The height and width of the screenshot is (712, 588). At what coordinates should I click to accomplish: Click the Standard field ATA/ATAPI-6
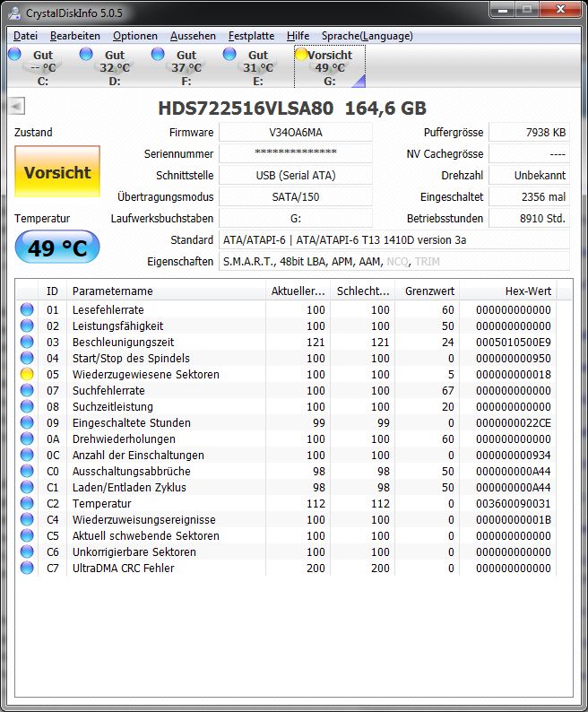point(394,239)
